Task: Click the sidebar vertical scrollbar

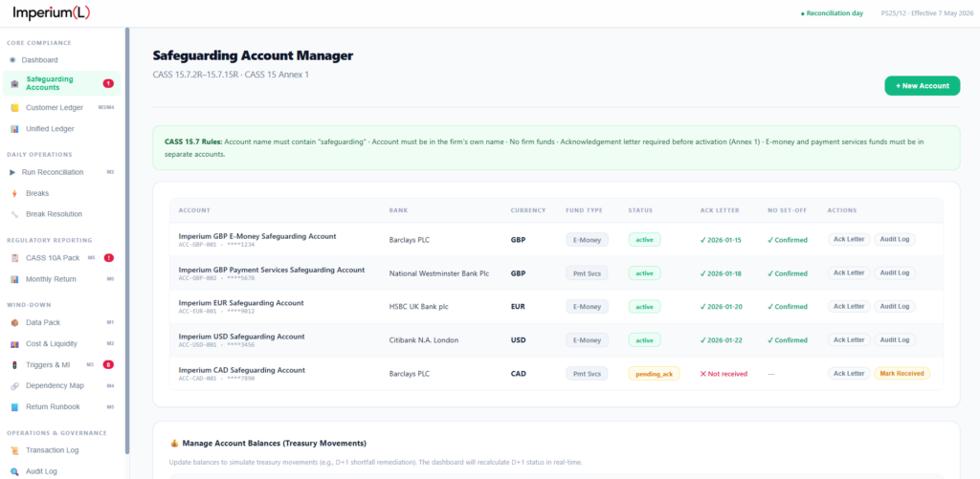Action: [127, 240]
